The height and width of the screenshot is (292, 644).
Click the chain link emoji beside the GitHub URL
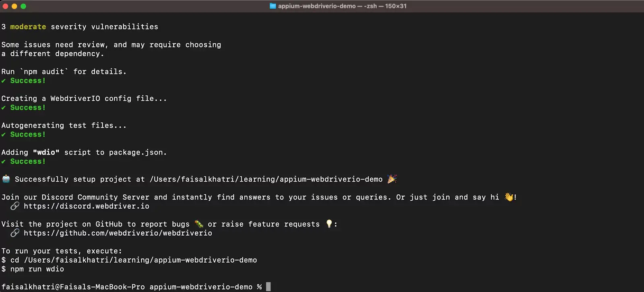tap(15, 233)
